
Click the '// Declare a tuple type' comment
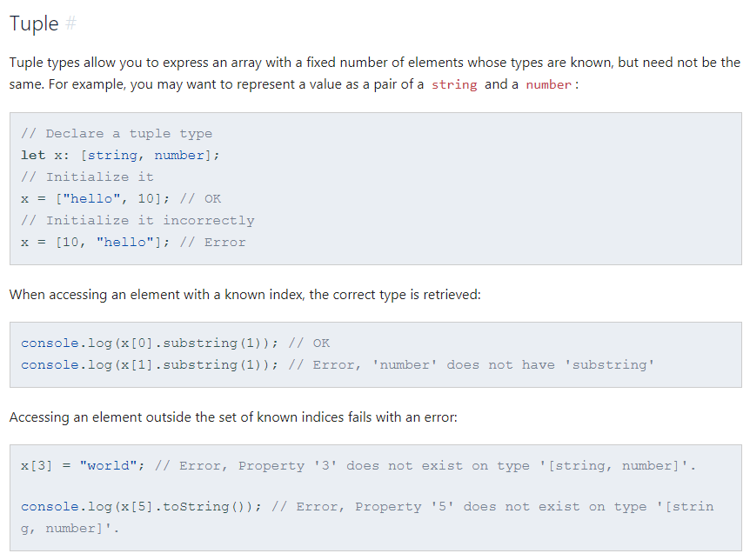click(x=117, y=134)
